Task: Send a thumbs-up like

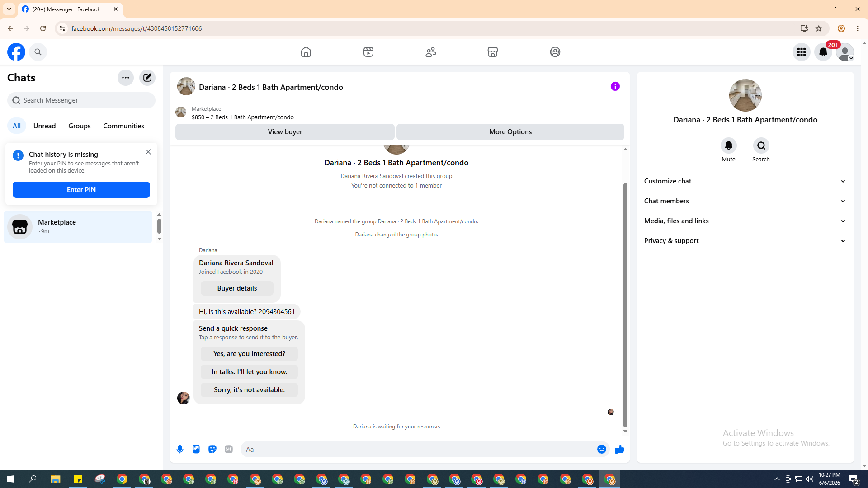Action: pyautogui.click(x=620, y=449)
